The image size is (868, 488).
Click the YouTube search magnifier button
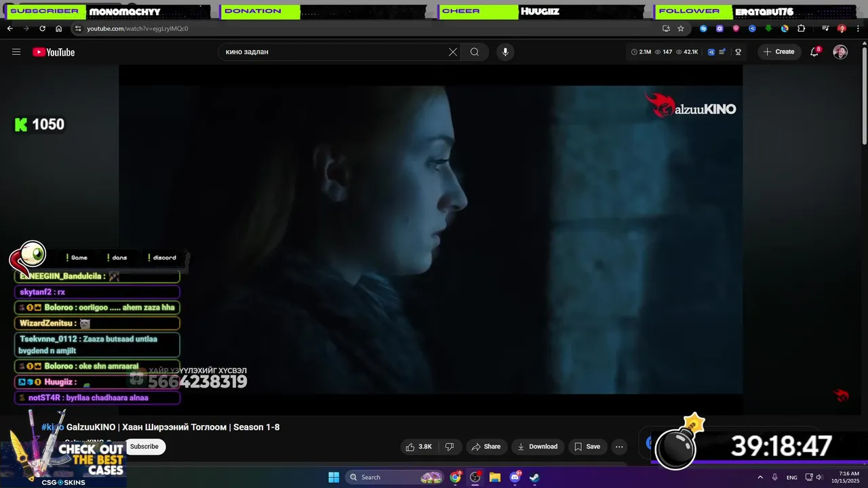(x=475, y=52)
